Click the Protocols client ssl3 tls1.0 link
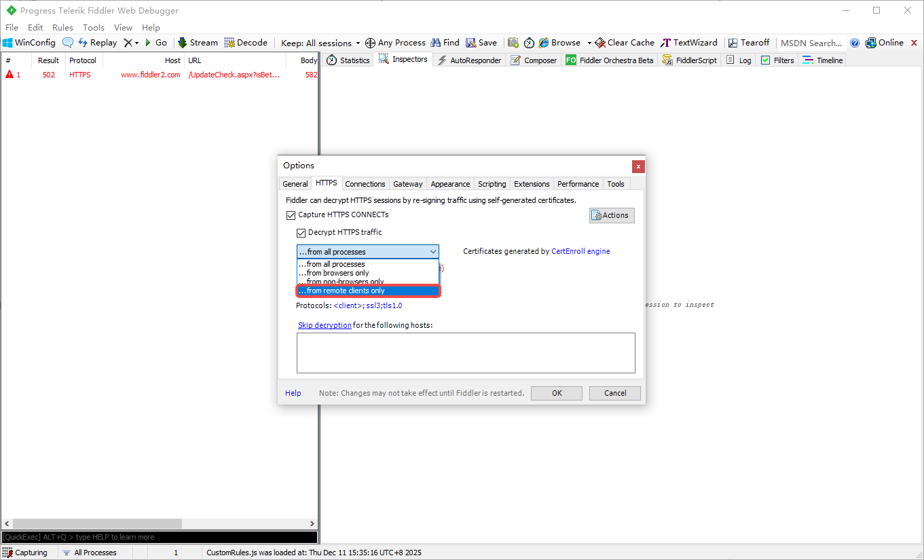This screenshot has height=560, width=924. tap(368, 306)
